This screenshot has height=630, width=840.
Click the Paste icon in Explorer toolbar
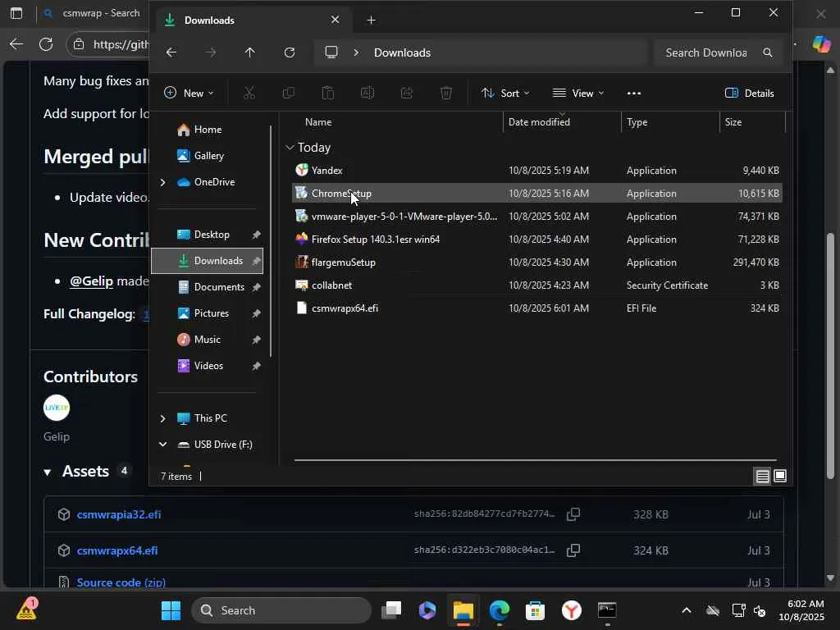tap(328, 94)
